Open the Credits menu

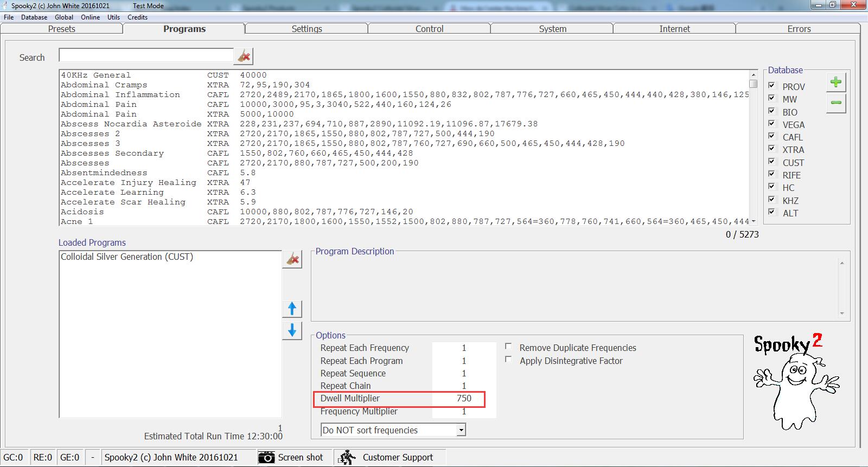coord(137,17)
